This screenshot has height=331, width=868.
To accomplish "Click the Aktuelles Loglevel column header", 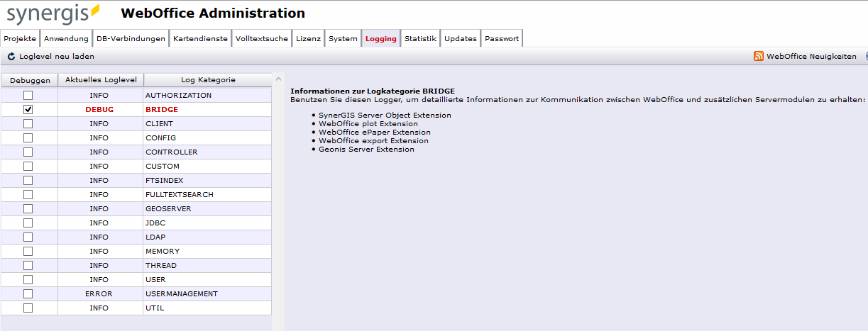I will coord(100,80).
